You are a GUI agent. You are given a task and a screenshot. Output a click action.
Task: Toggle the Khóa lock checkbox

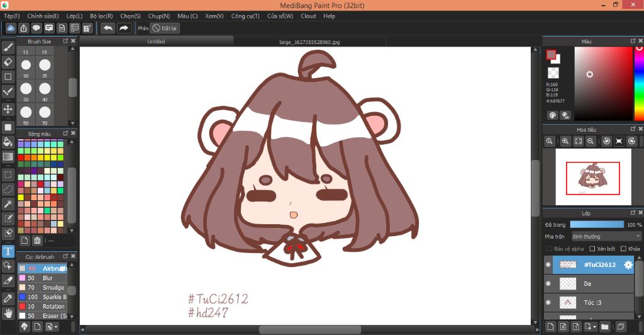623,249
